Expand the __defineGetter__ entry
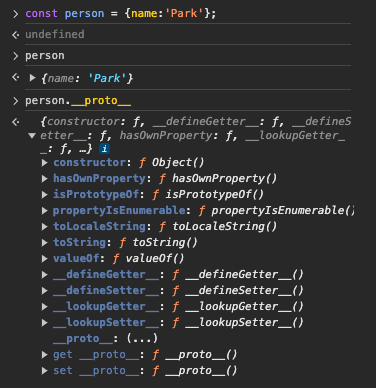The width and height of the screenshot is (376, 388). click(x=44, y=275)
